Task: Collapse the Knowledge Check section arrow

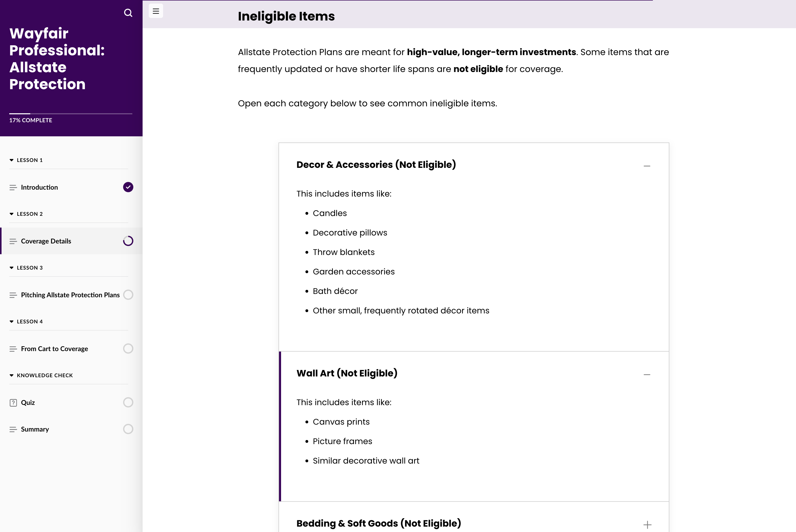Action: pos(12,376)
